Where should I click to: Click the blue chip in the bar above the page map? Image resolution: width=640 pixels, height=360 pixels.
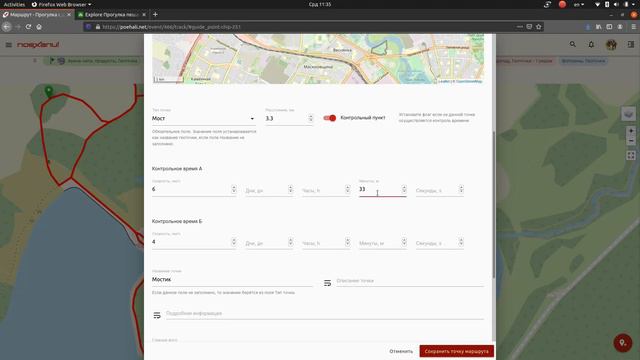[x=583, y=61]
